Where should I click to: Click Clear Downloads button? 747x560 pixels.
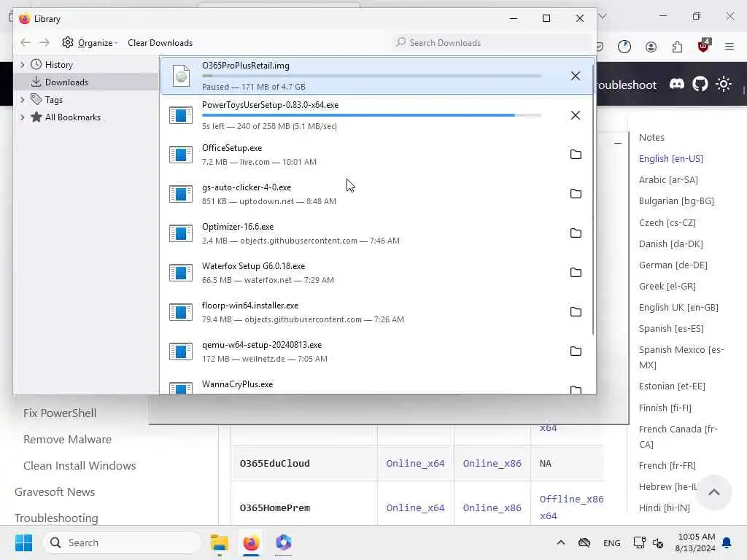pyautogui.click(x=160, y=43)
